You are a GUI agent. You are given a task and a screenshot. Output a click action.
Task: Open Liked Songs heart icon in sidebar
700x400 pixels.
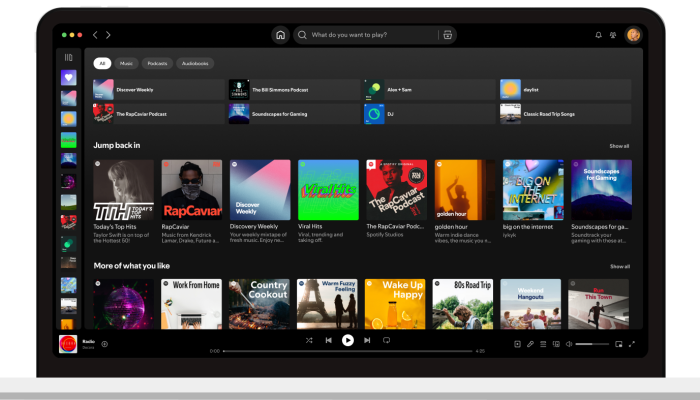pyautogui.click(x=68, y=77)
